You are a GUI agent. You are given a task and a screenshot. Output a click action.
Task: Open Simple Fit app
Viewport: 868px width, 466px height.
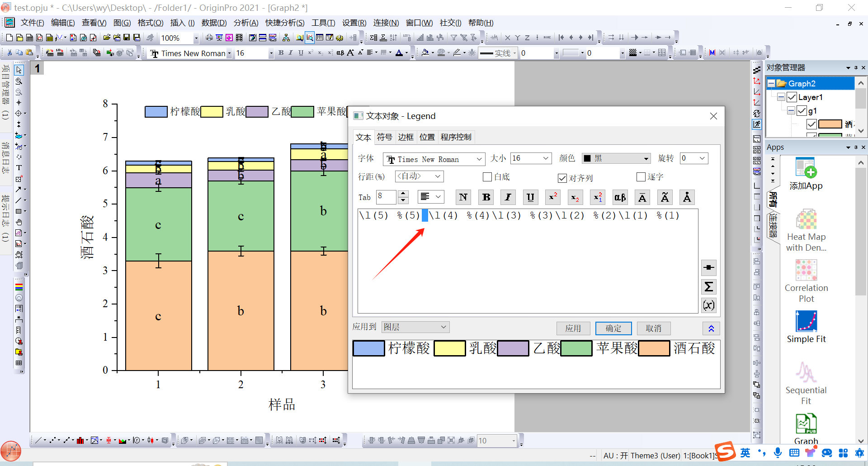tap(806, 327)
